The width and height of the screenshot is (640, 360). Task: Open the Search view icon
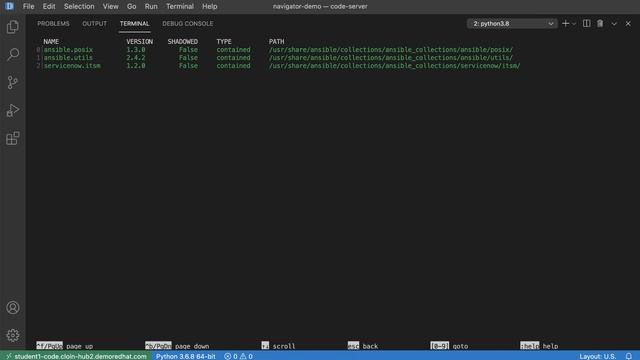tap(13, 54)
